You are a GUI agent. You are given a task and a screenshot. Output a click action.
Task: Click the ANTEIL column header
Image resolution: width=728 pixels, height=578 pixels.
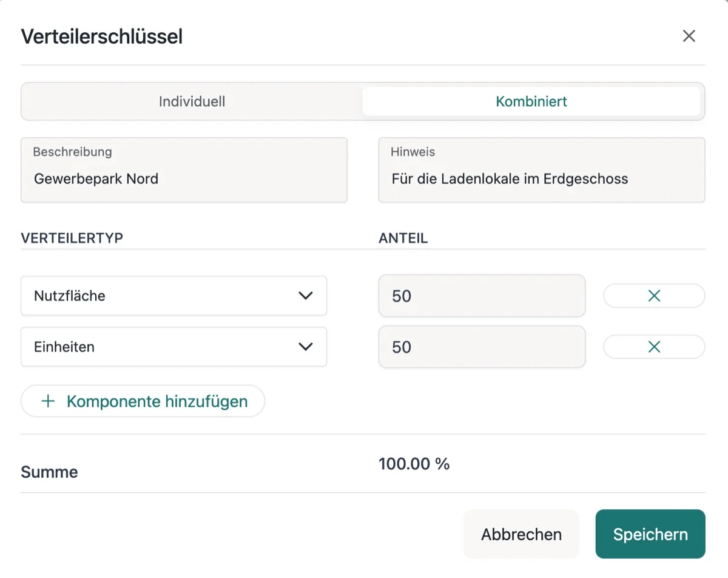click(x=403, y=238)
